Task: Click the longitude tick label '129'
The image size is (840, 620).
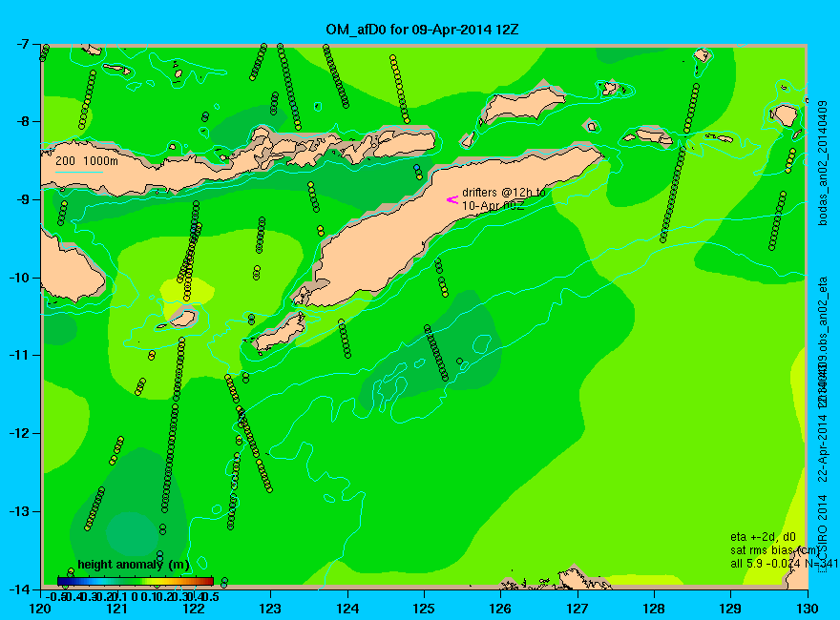Action: tap(731, 609)
